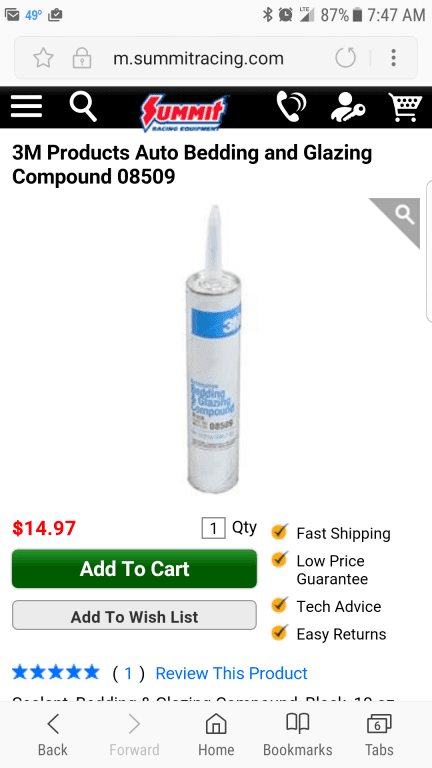
Task: Open the Bookmarks panel
Action: pos(297,734)
